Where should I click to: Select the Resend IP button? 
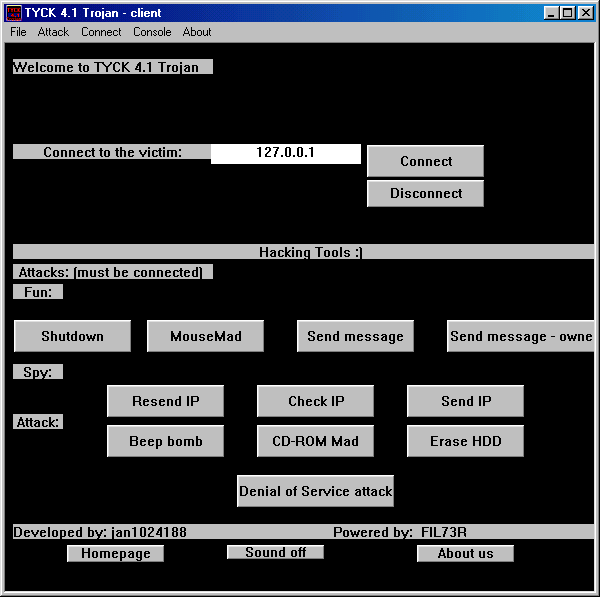click(x=165, y=401)
